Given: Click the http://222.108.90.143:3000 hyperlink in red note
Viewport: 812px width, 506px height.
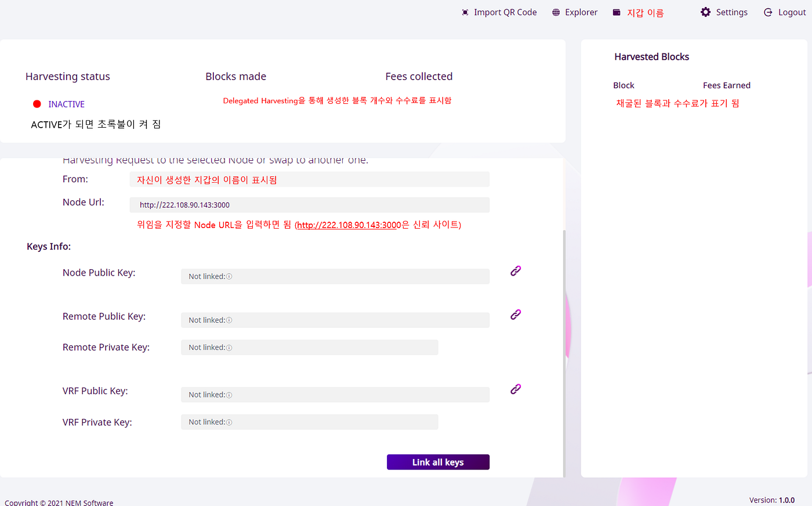Looking at the screenshot, I should [x=349, y=225].
